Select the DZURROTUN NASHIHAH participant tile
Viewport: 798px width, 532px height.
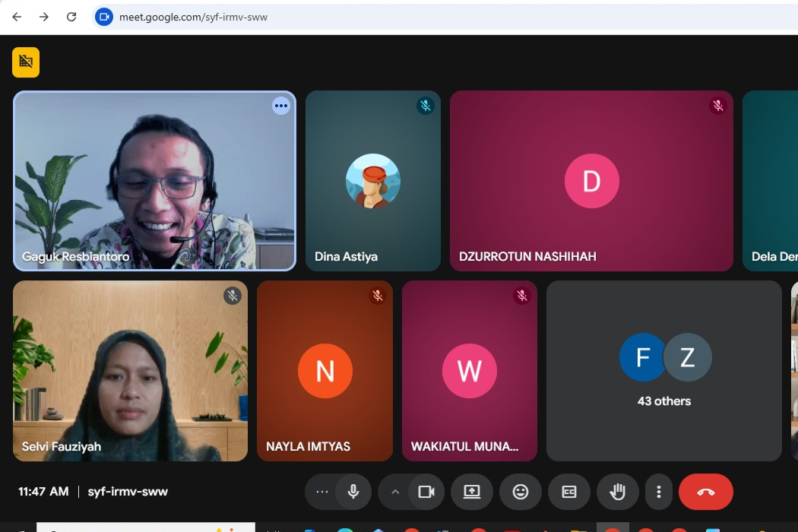(x=591, y=181)
